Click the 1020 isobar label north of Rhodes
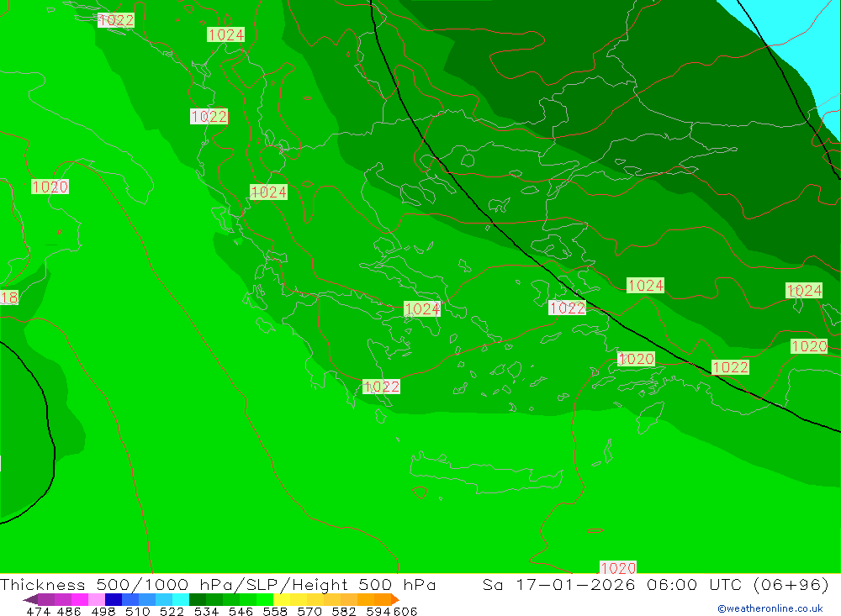The image size is (841, 616). click(636, 359)
